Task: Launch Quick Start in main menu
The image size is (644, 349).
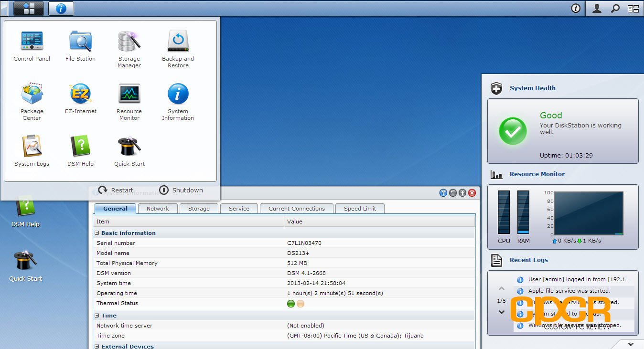Action: (x=129, y=151)
